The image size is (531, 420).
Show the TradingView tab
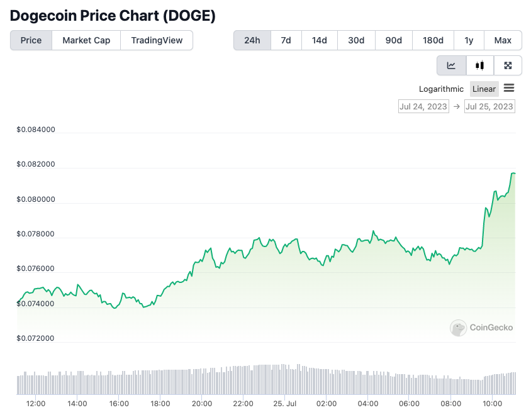pos(157,40)
